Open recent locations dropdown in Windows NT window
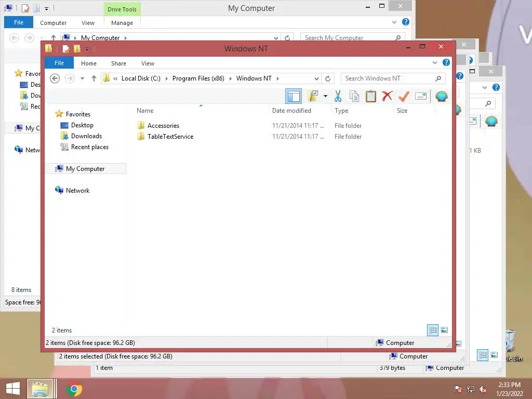532x399 pixels. [x=82, y=78]
